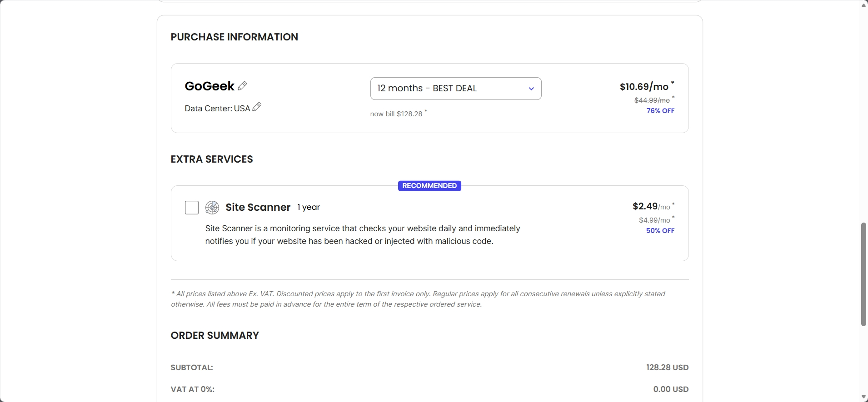868x402 pixels.
Task: Click the struck-through $44.99/mo price
Action: tap(652, 100)
